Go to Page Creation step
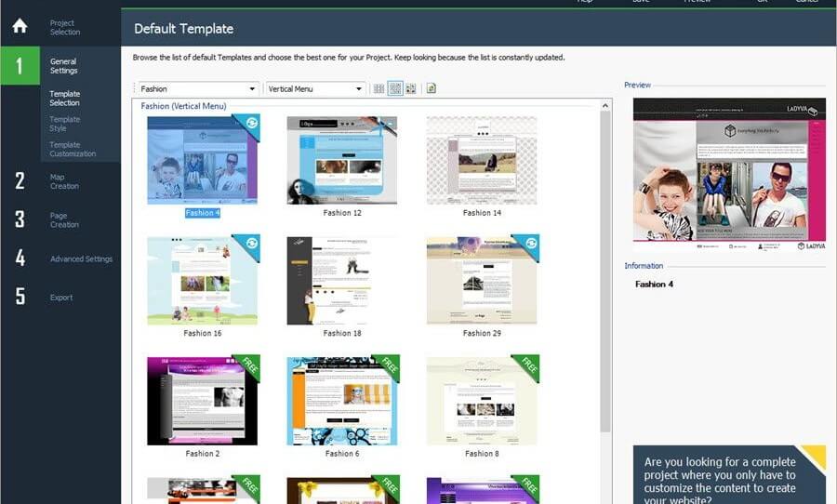The image size is (837, 504). tap(64, 220)
